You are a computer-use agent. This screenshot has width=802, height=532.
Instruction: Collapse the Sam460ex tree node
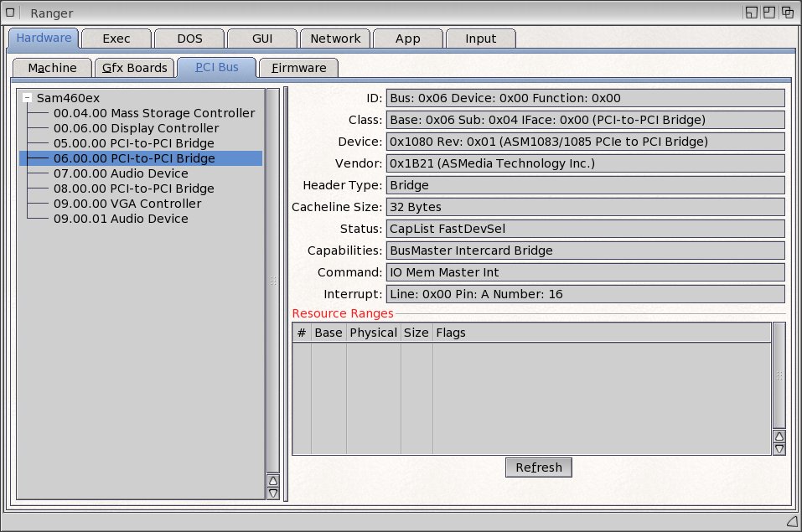28,98
